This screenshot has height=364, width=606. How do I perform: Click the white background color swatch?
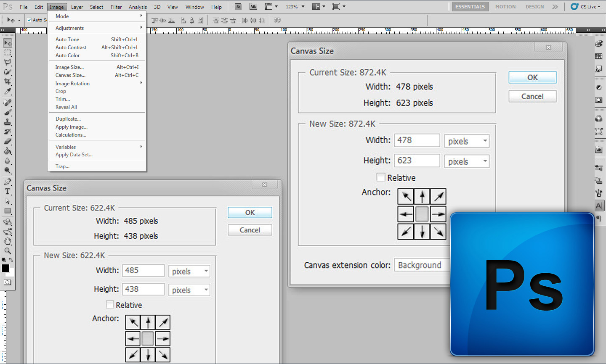click(12, 274)
